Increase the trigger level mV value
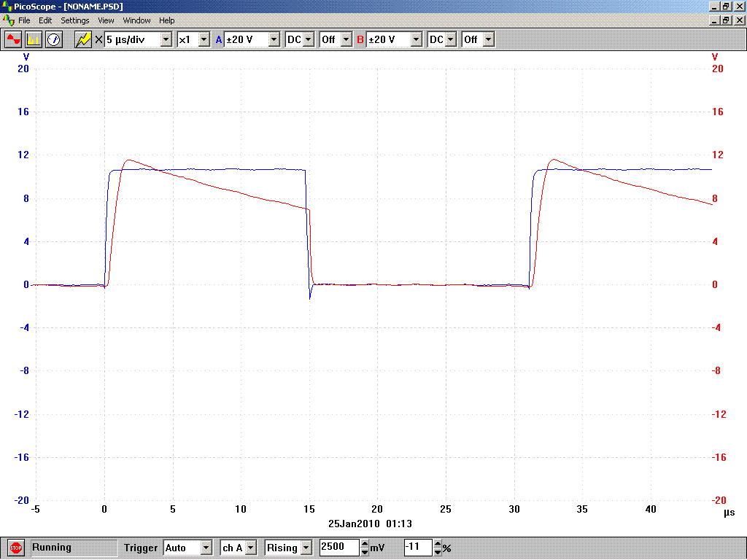Viewport: 747px width, 560px height. tap(365, 544)
